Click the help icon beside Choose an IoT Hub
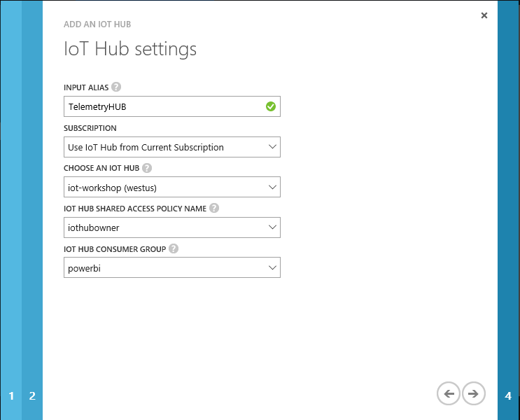This screenshot has width=520, height=420. coord(147,168)
